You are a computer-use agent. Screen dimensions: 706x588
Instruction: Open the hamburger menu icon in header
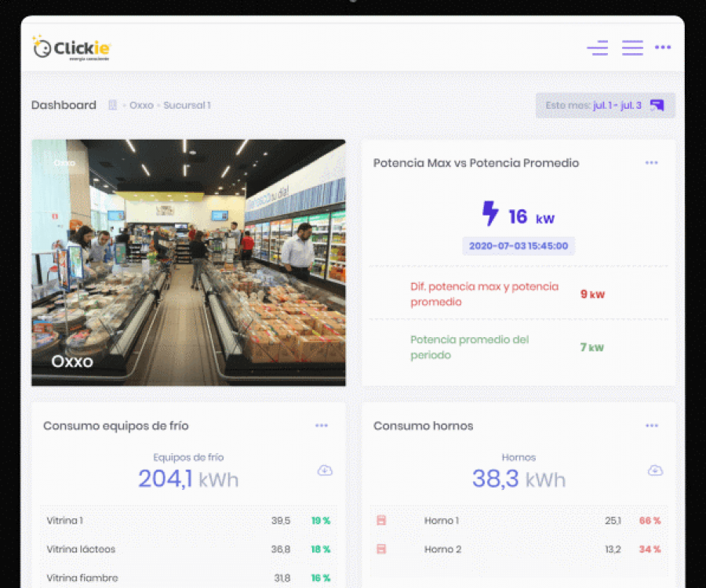[x=632, y=48]
